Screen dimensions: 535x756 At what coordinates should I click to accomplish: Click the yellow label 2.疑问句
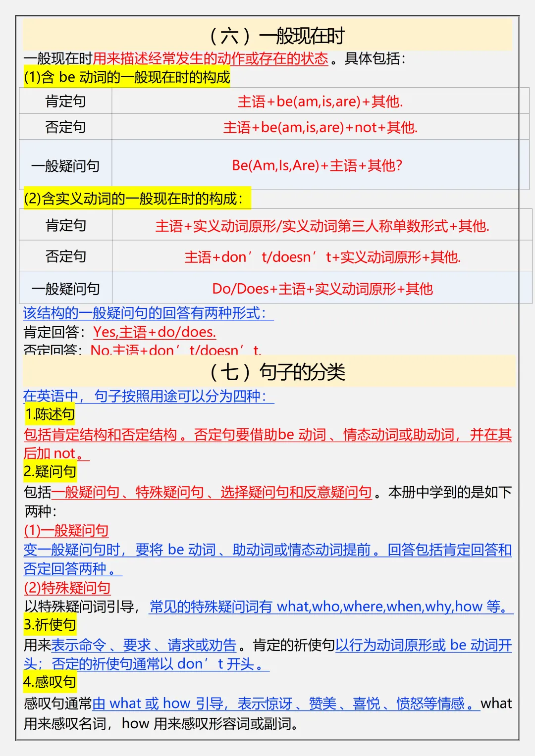[50, 471]
